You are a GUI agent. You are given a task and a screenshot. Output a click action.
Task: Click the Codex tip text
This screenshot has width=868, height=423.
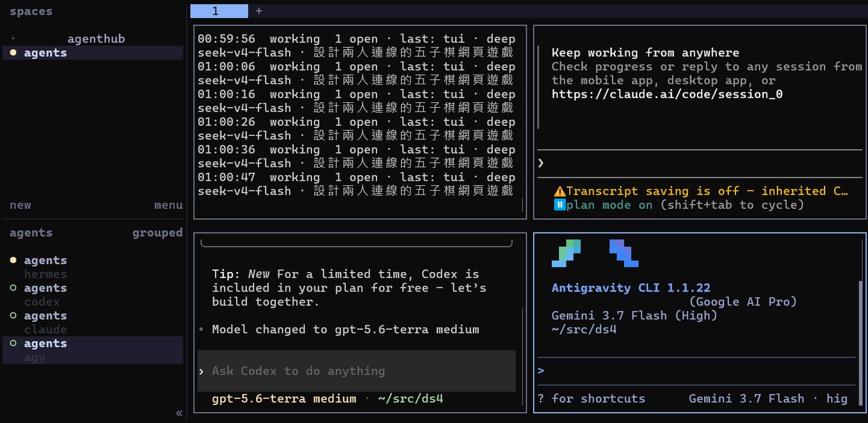(349, 288)
